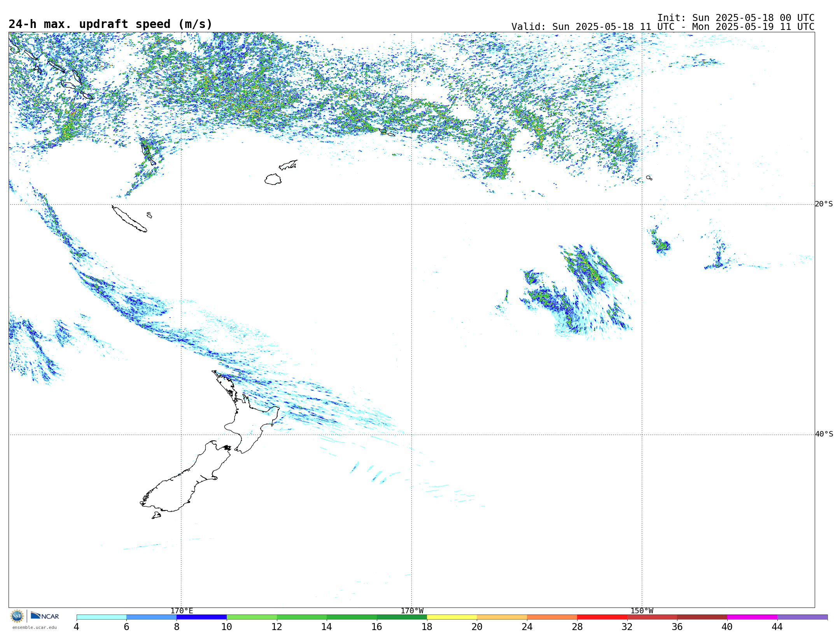Pick the dark blue 8–10 colorbar swatch
The image size is (840, 632).
tap(201, 617)
